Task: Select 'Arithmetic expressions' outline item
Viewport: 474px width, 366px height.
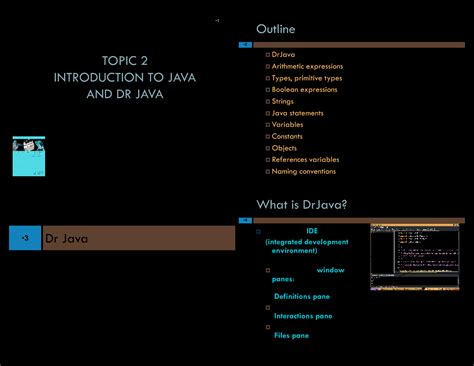Action: coord(307,66)
